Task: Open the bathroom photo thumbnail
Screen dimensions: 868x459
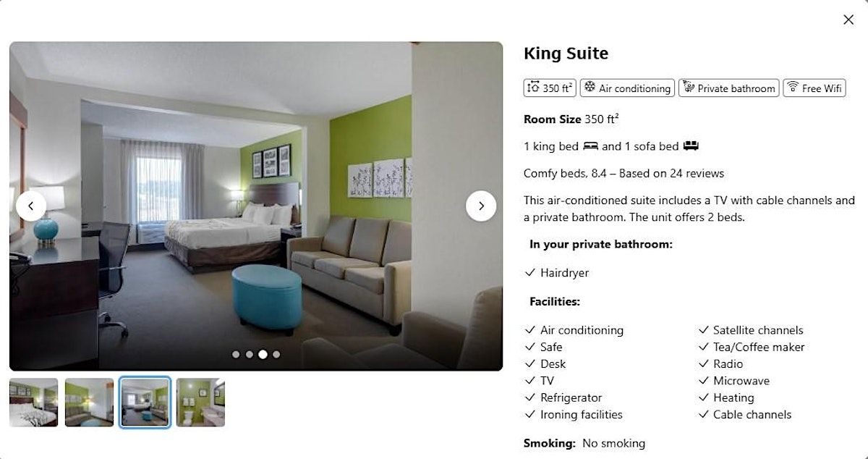Action: [x=200, y=403]
